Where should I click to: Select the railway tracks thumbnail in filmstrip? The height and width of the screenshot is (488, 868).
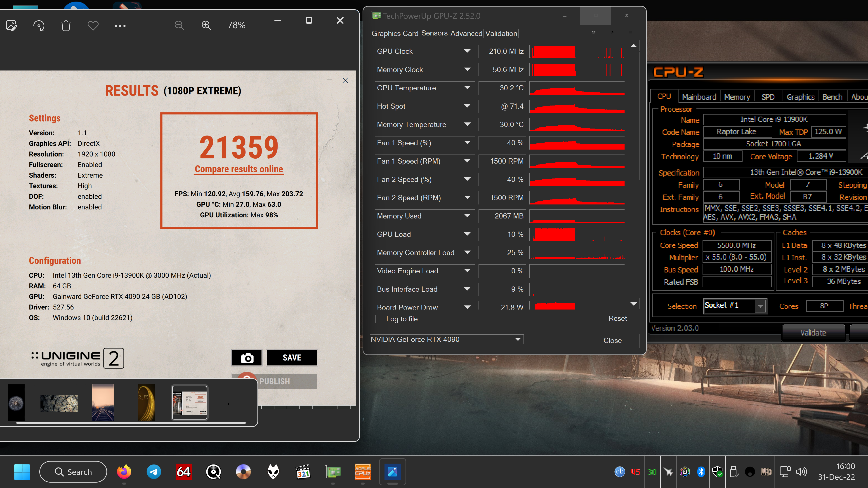coord(103,402)
